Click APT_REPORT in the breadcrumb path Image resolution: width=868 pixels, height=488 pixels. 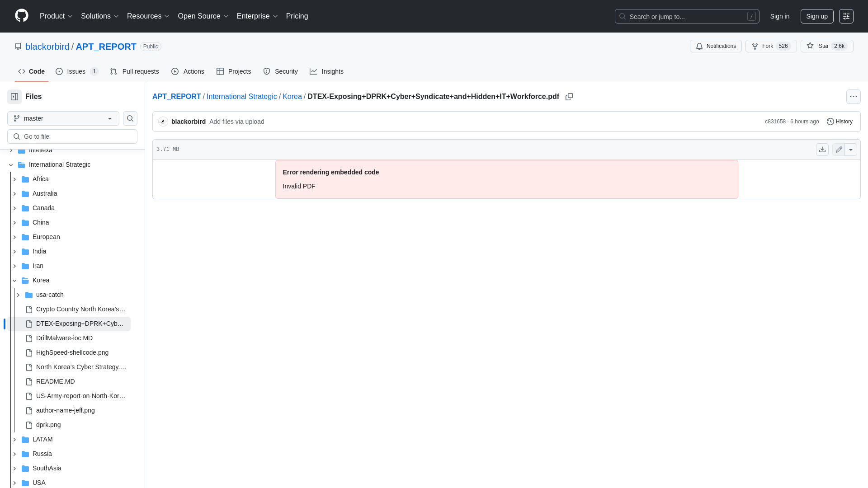[176, 97]
